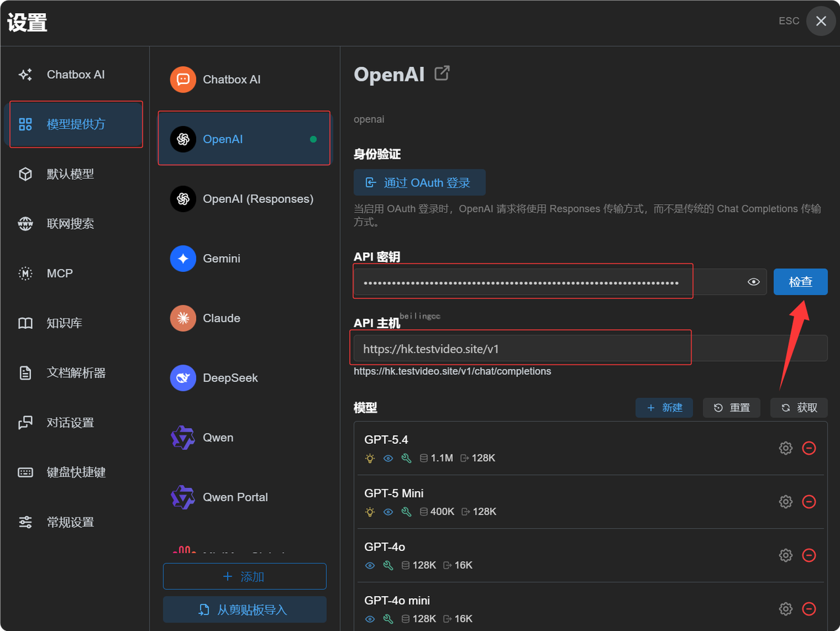The height and width of the screenshot is (631, 840).
Task: Select the Qwen provider
Action: 244,437
